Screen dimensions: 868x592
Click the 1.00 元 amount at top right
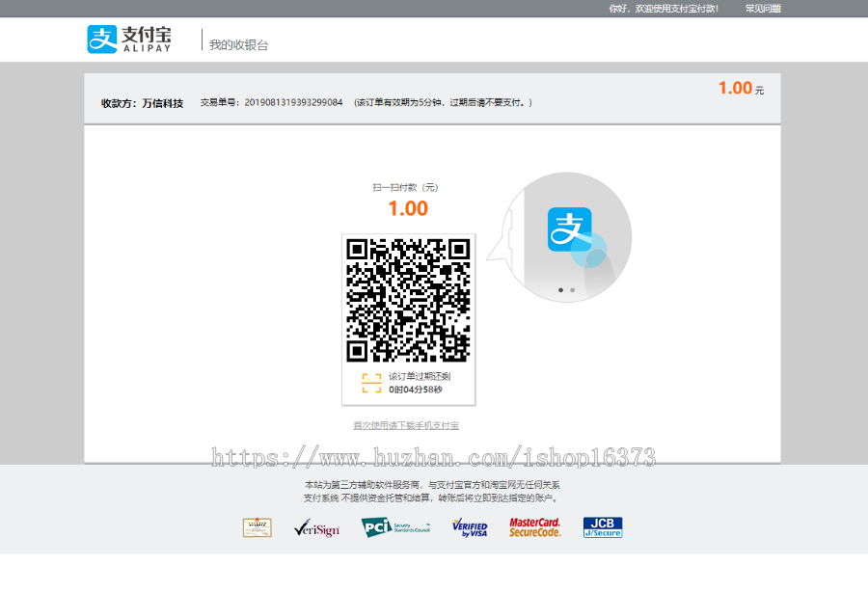741,88
